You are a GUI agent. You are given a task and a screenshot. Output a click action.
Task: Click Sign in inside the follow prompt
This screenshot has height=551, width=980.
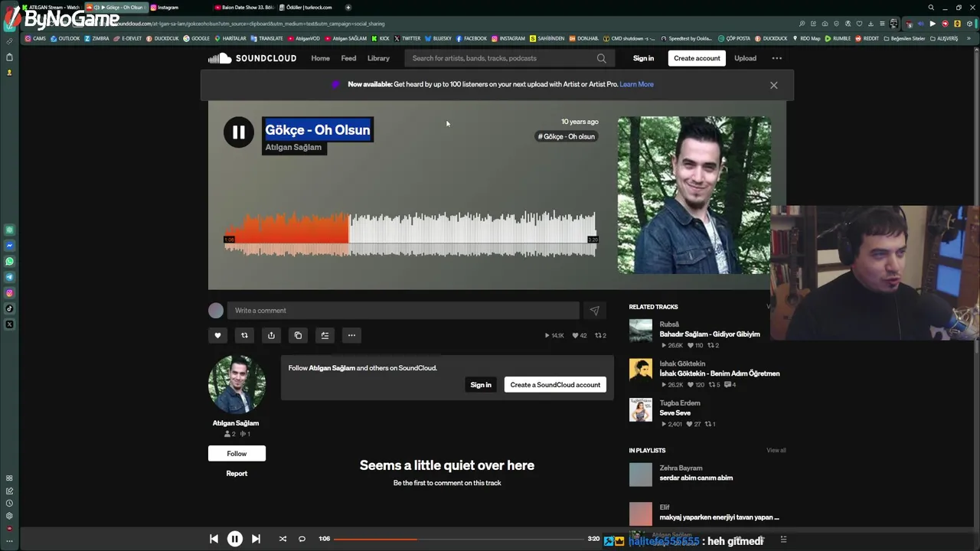[481, 385]
